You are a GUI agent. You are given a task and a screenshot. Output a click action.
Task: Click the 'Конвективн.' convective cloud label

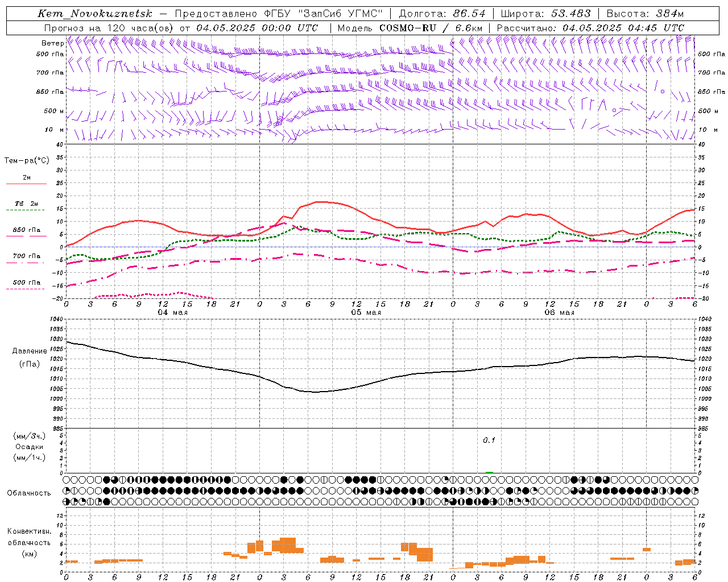(30, 531)
